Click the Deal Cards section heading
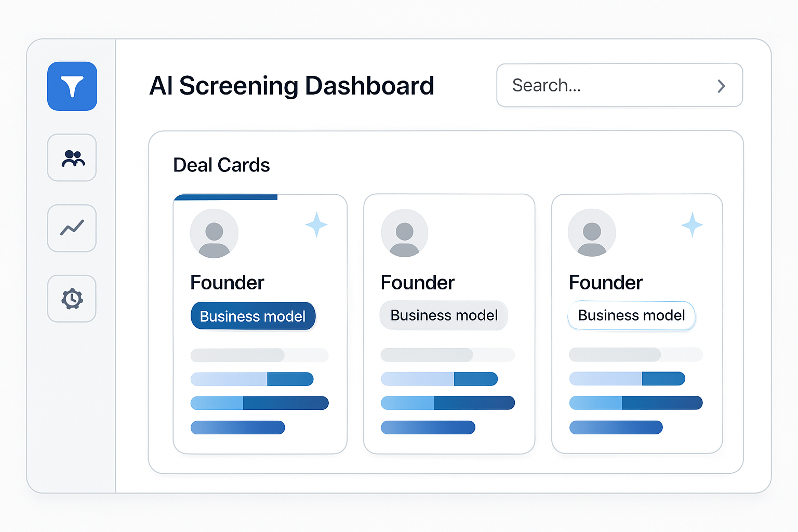 click(x=221, y=165)
